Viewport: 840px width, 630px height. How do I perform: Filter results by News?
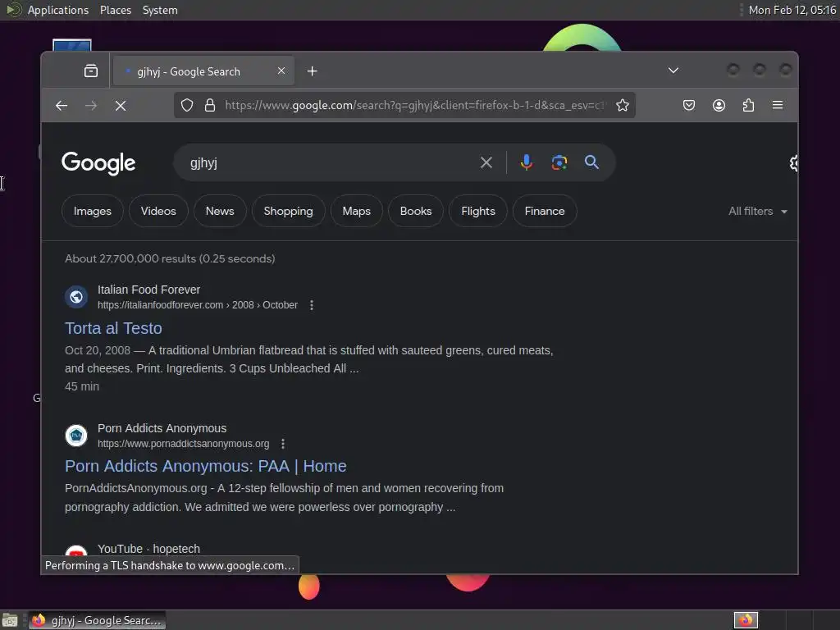pos(220,211)
